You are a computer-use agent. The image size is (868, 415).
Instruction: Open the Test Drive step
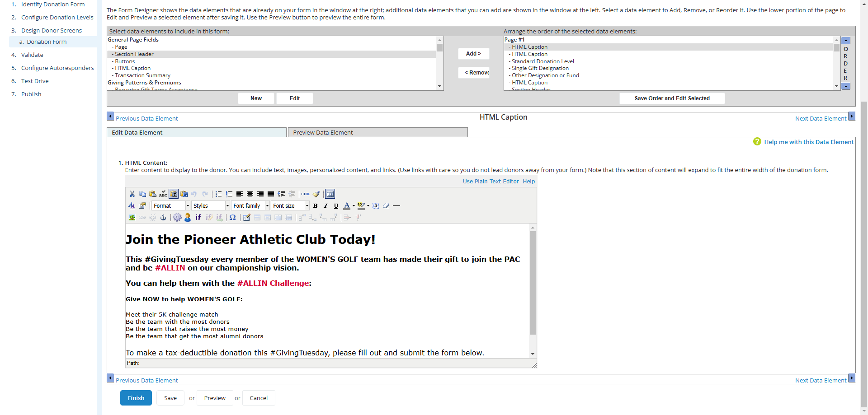click(35, 81)
